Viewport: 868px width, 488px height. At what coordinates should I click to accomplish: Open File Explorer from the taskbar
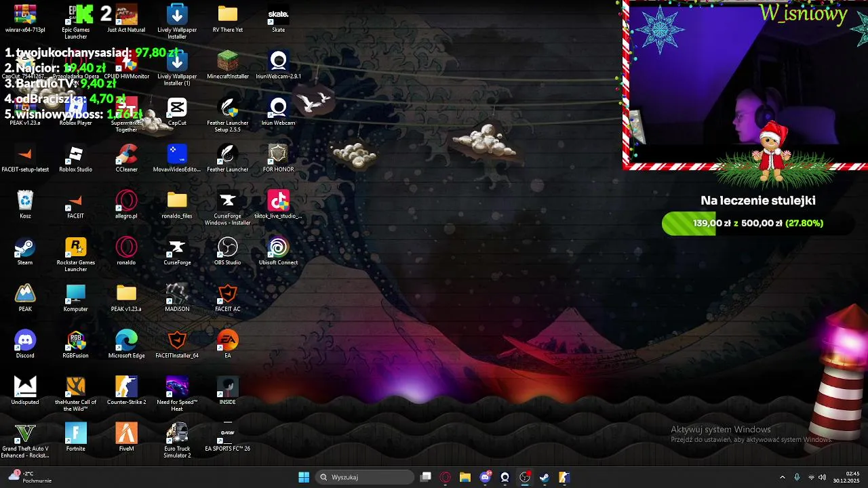pos(465,477)
